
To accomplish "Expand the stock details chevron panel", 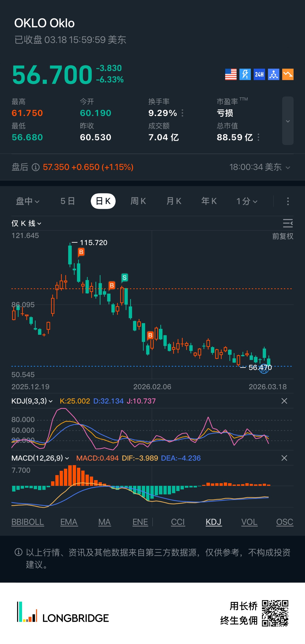I will coord(288,121).
